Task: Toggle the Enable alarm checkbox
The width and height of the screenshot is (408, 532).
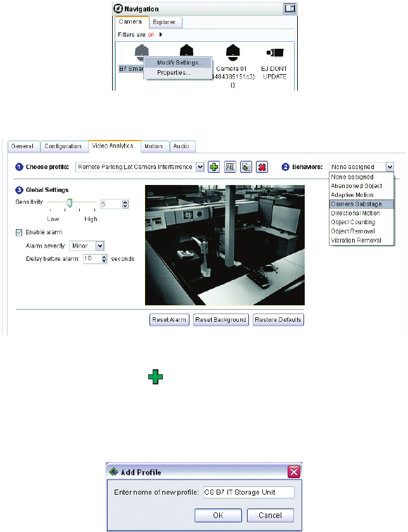Action: [x=19, y=232]
